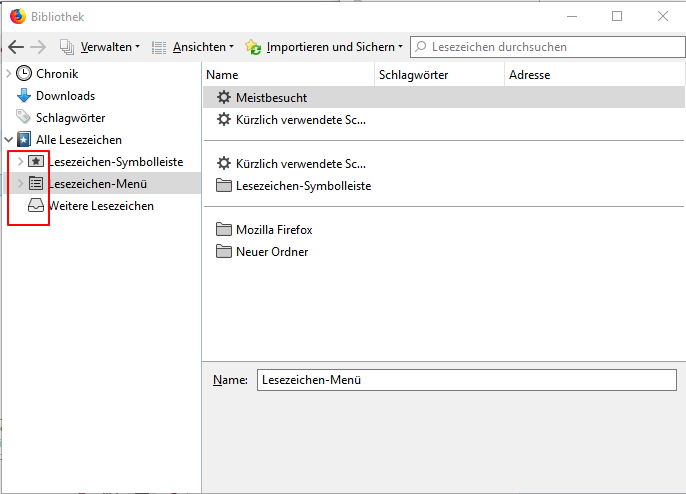The width and height of the screenshot is (686, 494).
Task: Click the Downloads arrow icon in sidebar
Action: pyautogui.click(x=24, y=96)
